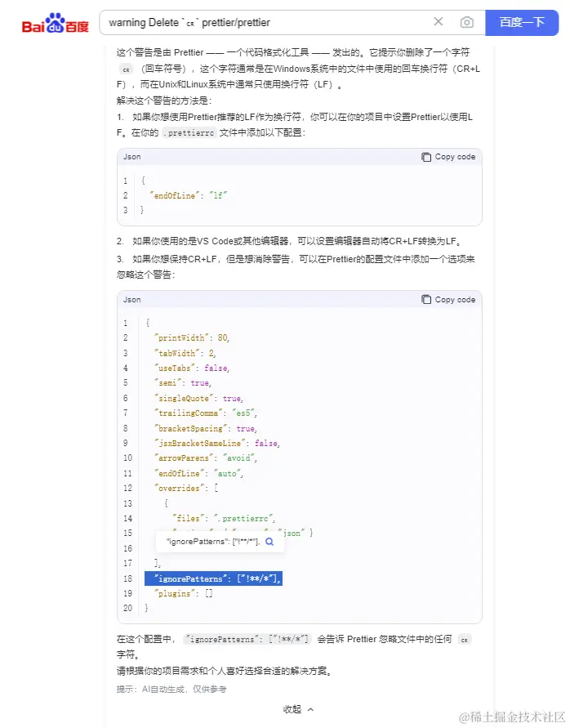Click the "trailingComma": "es5" line
Image resolution: width=570 pixels, height=728 pixels.
206,413
